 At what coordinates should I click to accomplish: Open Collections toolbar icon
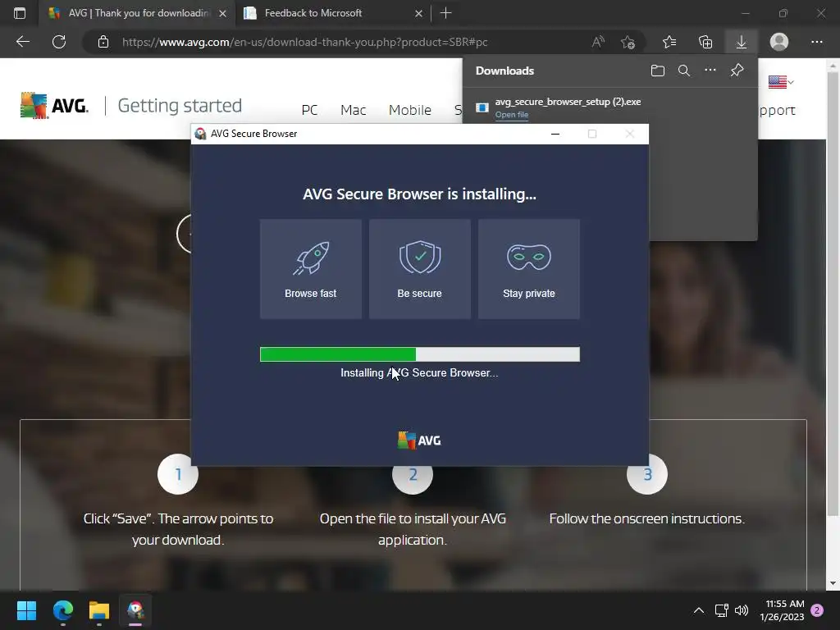(705, 42)
